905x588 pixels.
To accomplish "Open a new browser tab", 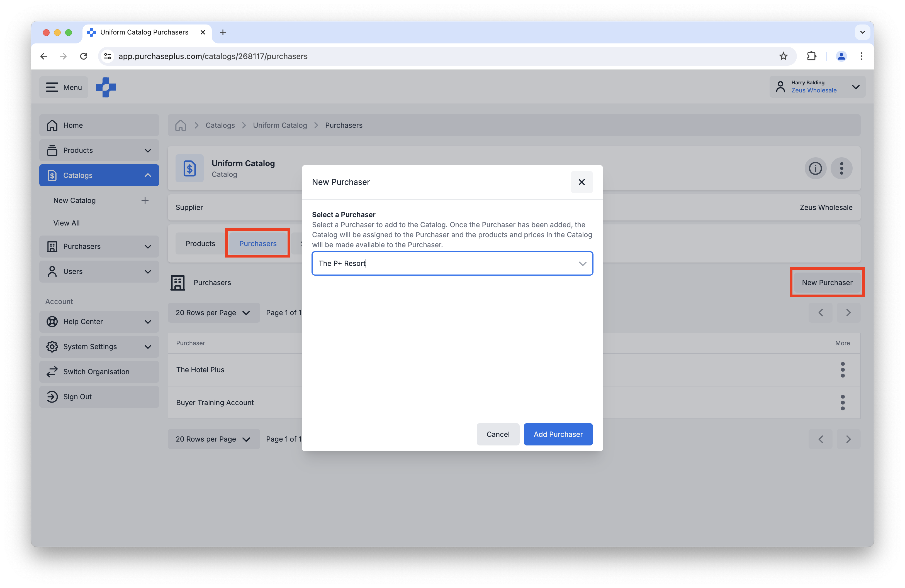I will [x=223, y=32].
